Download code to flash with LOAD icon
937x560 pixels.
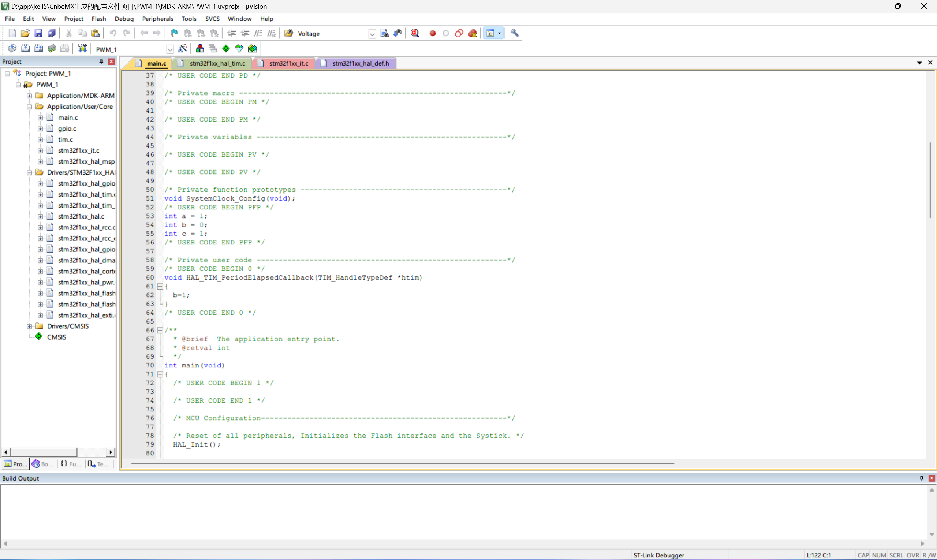82,48
